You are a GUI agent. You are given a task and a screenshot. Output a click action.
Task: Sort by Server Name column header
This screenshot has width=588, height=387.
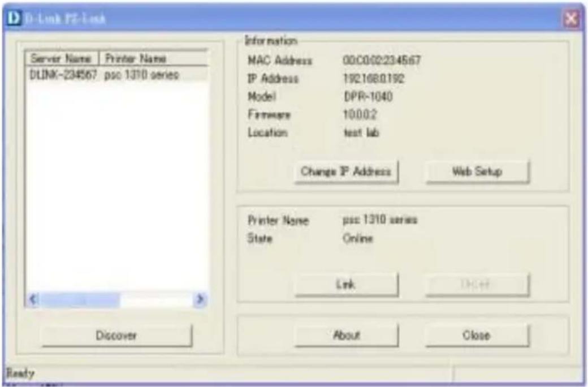(62, 58)
